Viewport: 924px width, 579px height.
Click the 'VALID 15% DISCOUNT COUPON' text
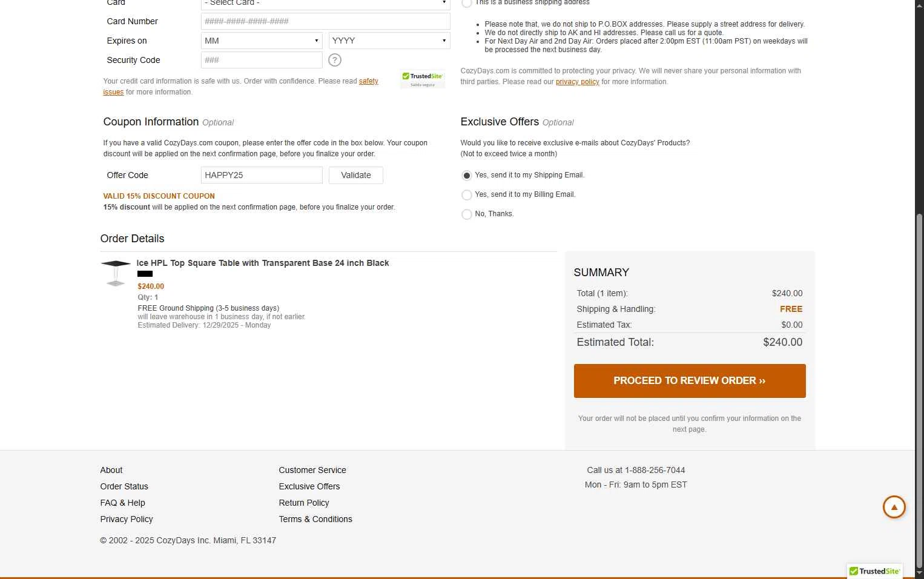coord(159,196)
